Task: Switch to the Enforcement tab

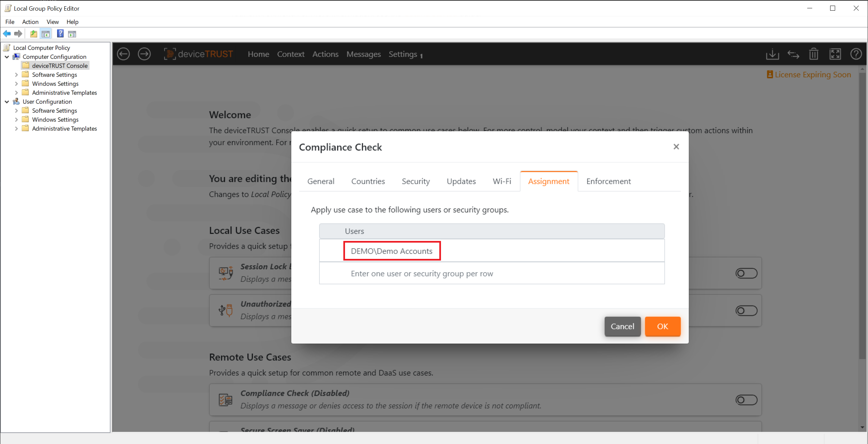Action: pos(608,181)
